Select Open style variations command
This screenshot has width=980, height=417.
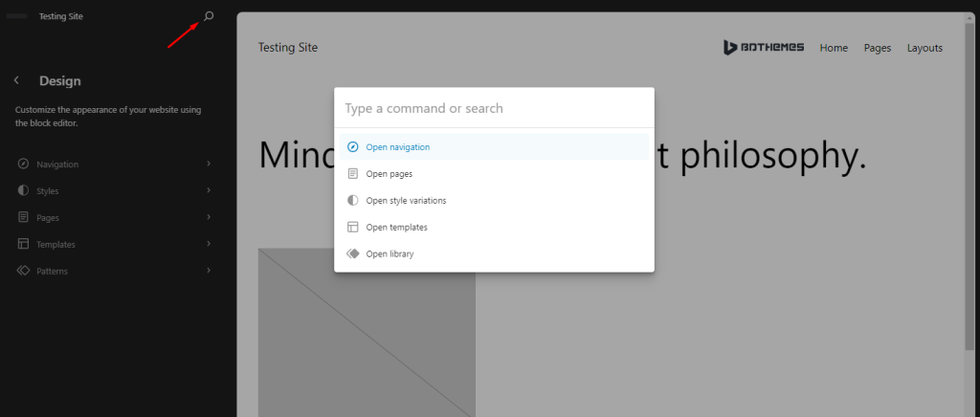[406, 201]
